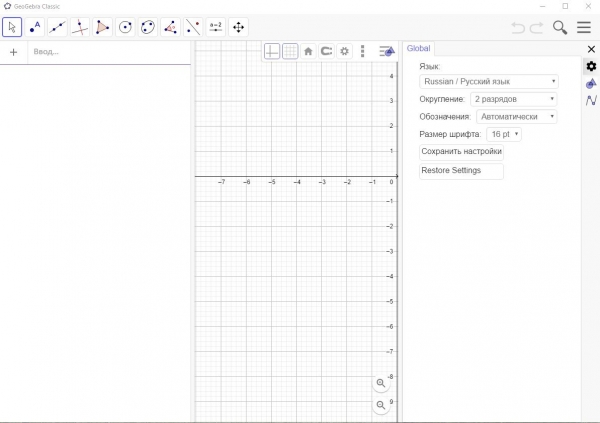Screen dimensions: 600x423
Task: Select the Circle with center tool
Action: click(x=125, y=27)
